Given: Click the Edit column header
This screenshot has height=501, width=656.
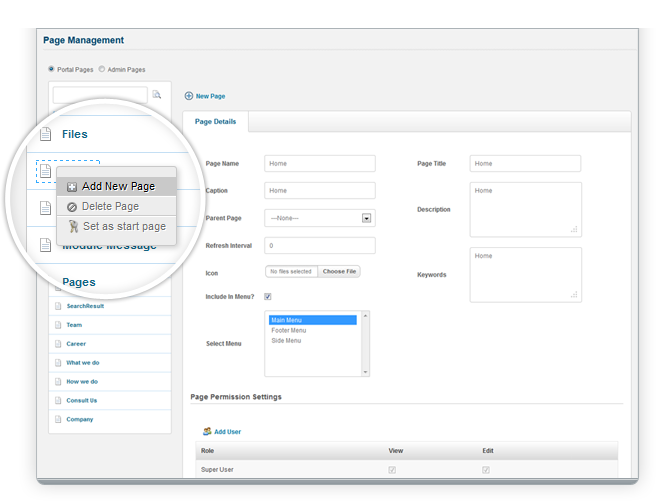Looking at the screenshot, I should (x=488, y=450).
